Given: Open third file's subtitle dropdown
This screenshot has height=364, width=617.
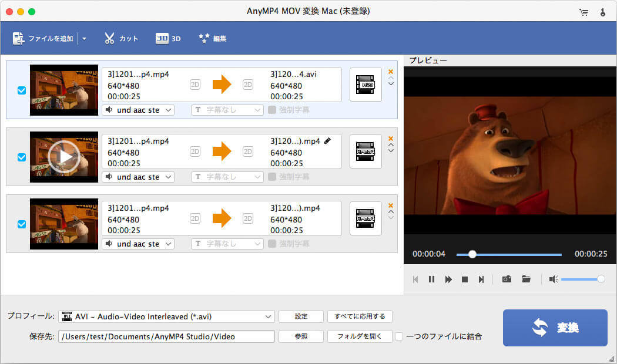Looking at the screenshot, I should tap(227, 244).
